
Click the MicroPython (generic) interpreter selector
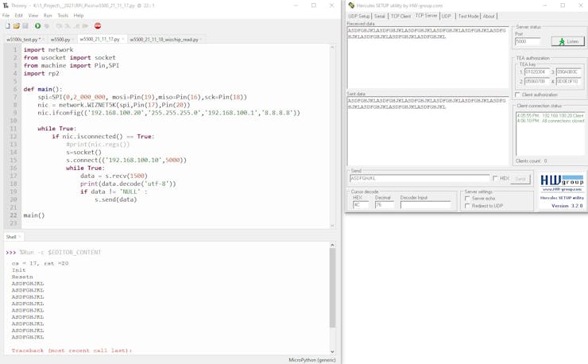coord(313,360)
